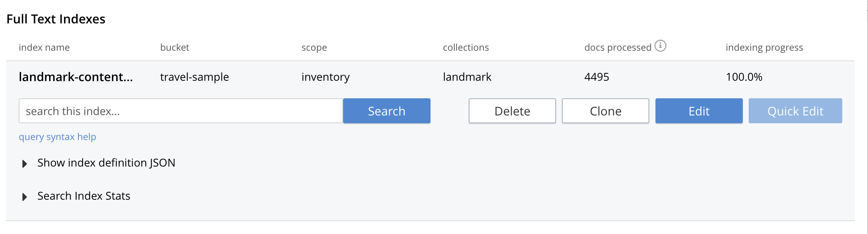Click the scope column header
Screen dimensions: 868x234
pyautogui.click(x=314, y=48)
